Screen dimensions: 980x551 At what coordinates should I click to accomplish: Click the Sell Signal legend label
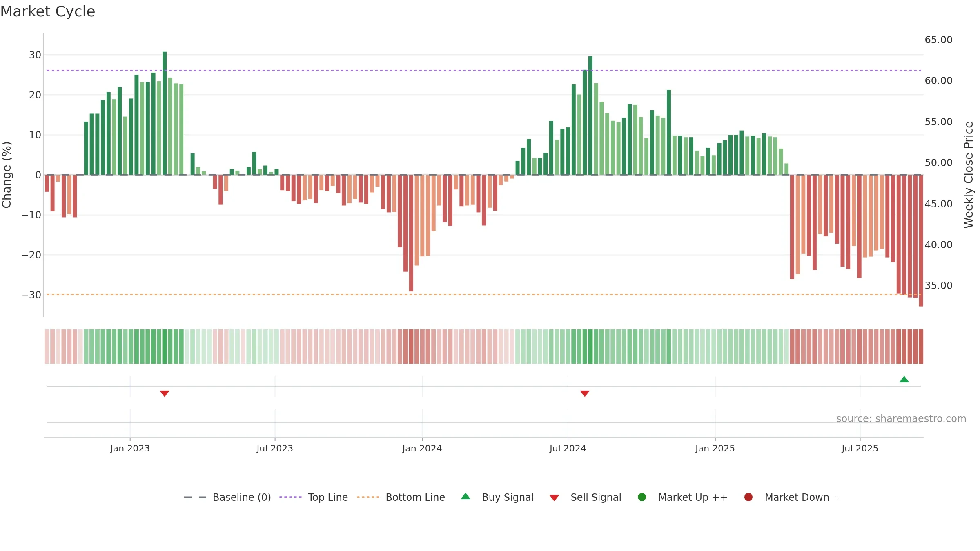click(596, 497)
